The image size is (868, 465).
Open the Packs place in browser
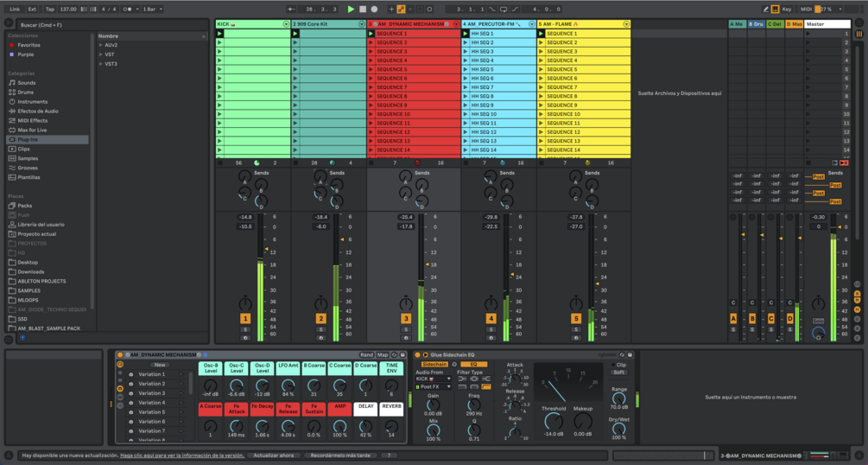point(24,206)
